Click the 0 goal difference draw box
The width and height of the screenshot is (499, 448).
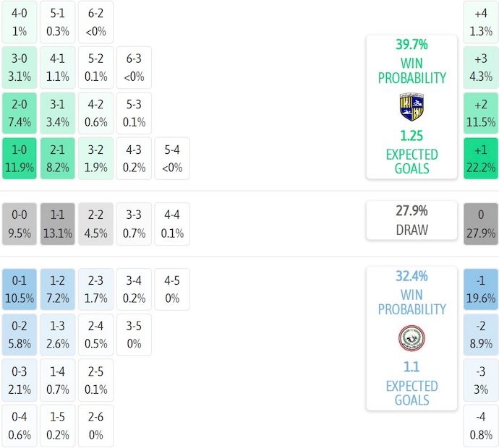click(x=481, y=224)
